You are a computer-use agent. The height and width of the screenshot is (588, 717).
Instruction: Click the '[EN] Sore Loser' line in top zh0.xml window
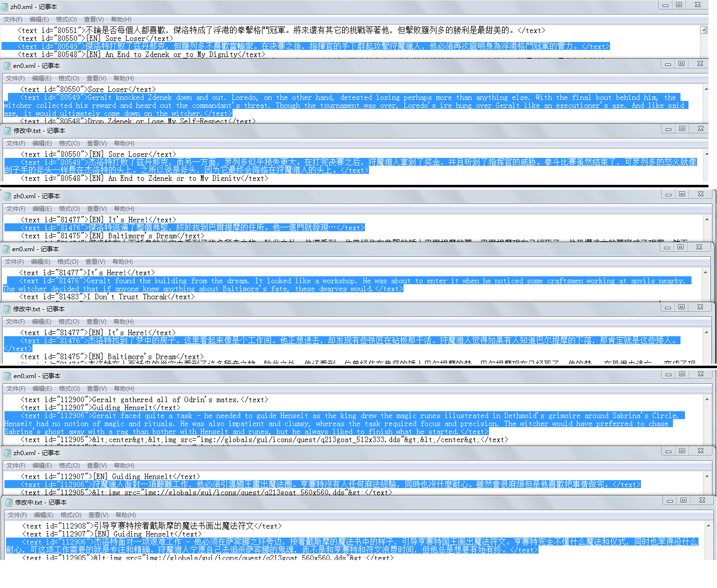95,38
